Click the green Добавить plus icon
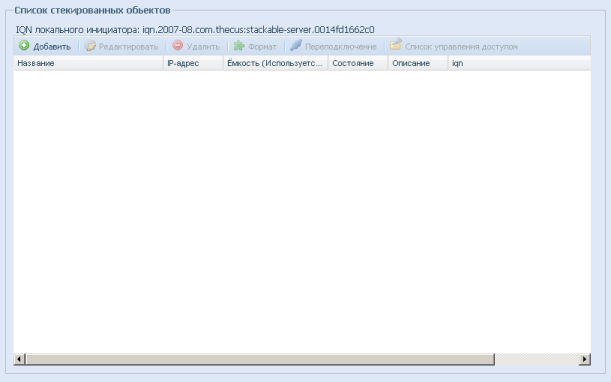Image resolution: width=611 pixels, height=382 pixels. [24, 46]
